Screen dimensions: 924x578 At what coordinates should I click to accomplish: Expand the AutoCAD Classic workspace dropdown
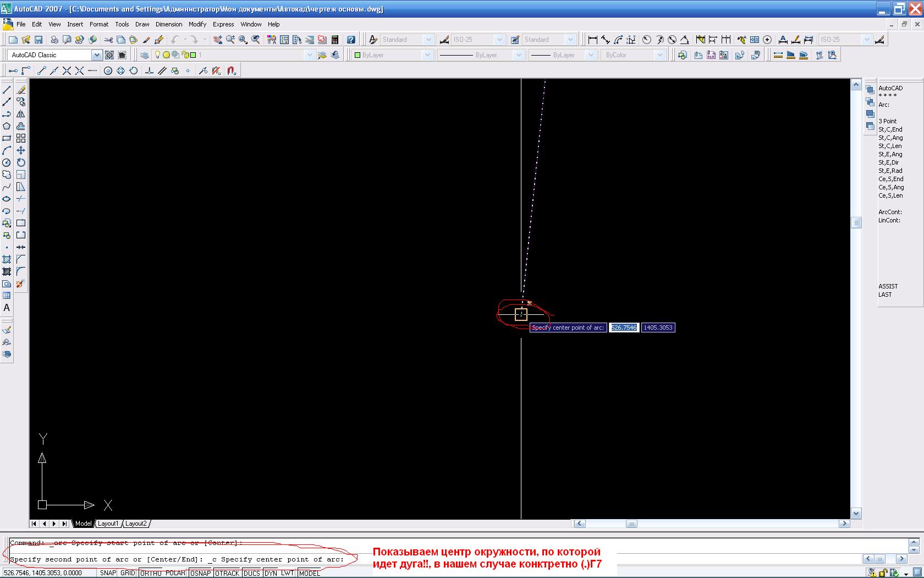pyautogui.click(x=96, y=55)
